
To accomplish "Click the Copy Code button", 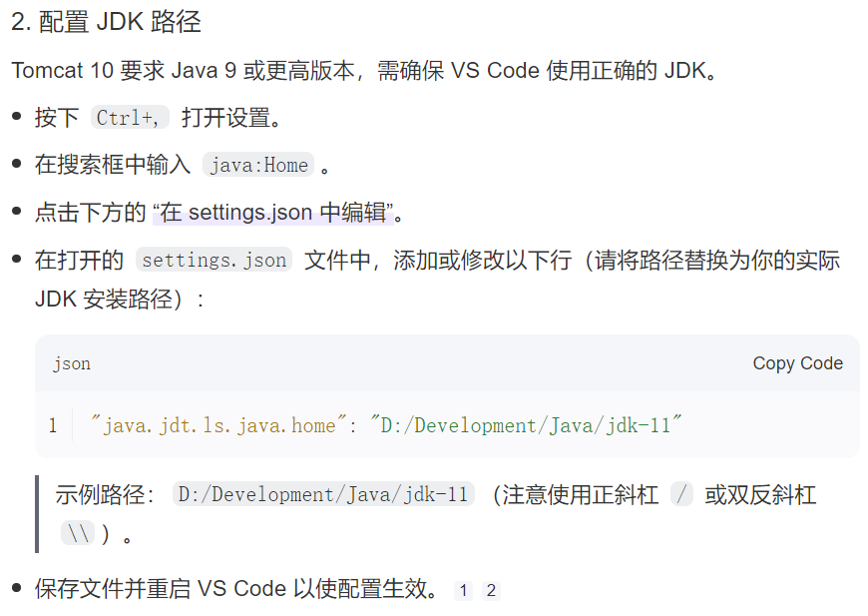I will pyautogui.click(x=797, y=363).
